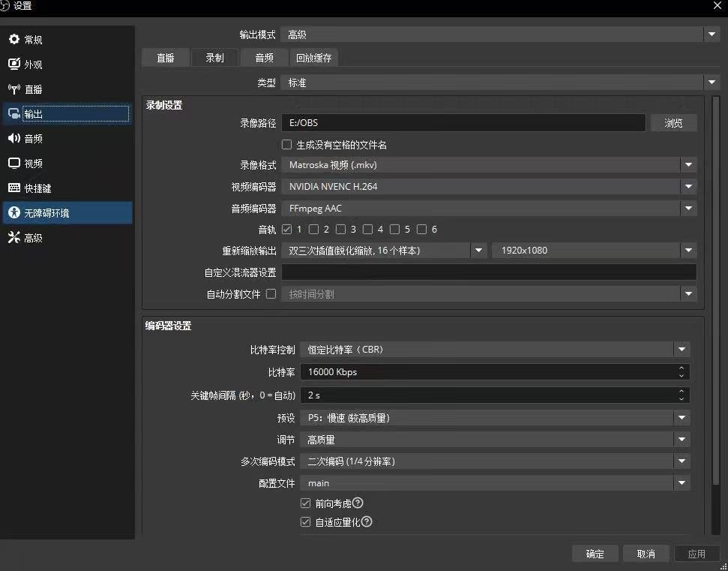Open 多次编码模式 dropdown
Viewport: 728px width, 571px height.
click(x=495, y=461)
